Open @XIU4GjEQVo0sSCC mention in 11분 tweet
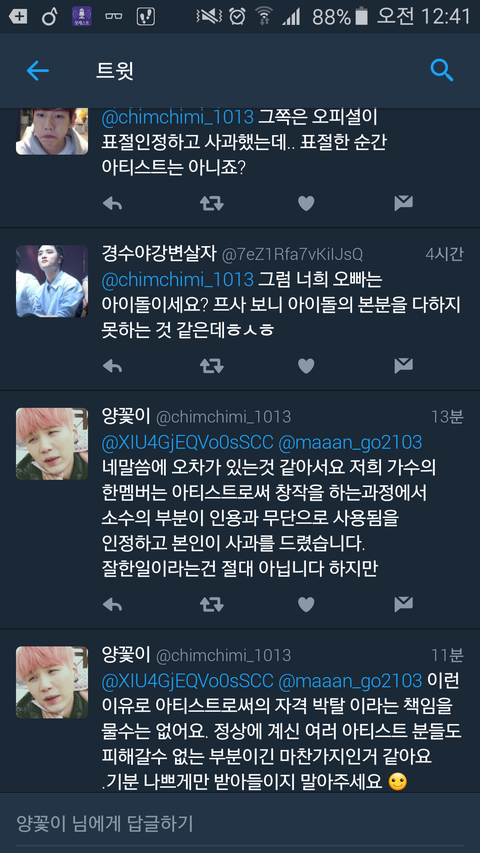The height and width of the screenshot is (853, 480). pos(187,681)
